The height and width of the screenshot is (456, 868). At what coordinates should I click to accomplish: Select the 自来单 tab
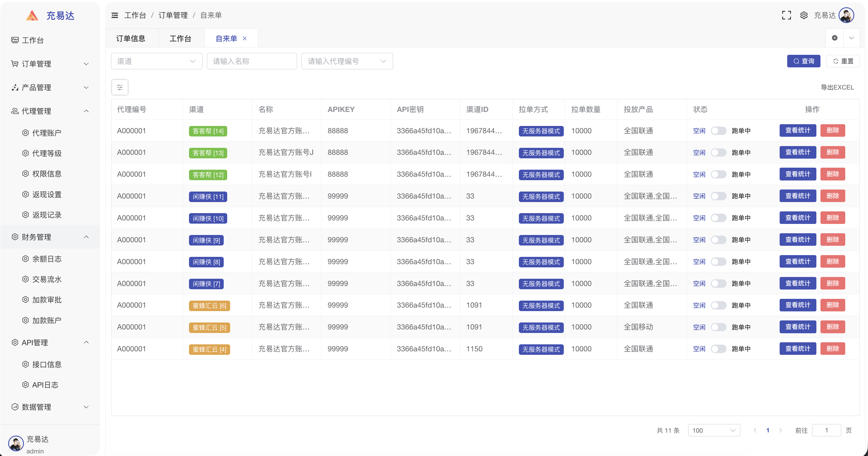pyautogui.click(x=226, y=38)
